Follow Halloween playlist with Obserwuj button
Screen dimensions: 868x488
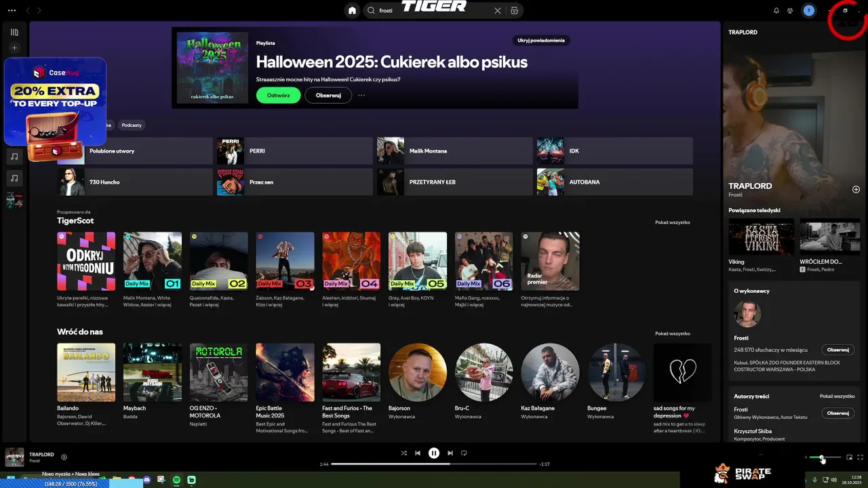328,96
